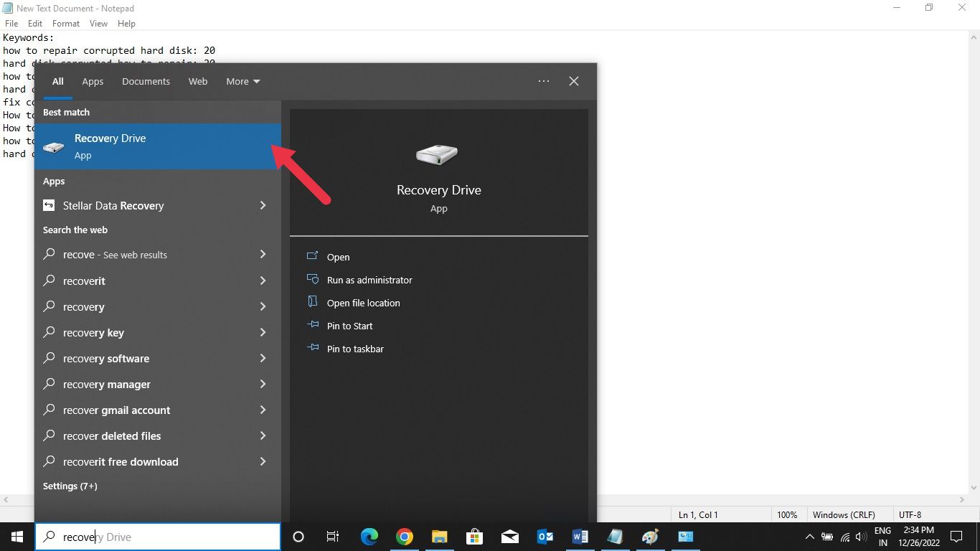980x551 pixels.
Task: Expand the 'recovery key' suggestion arrow
Action: (x=263, y=332)
